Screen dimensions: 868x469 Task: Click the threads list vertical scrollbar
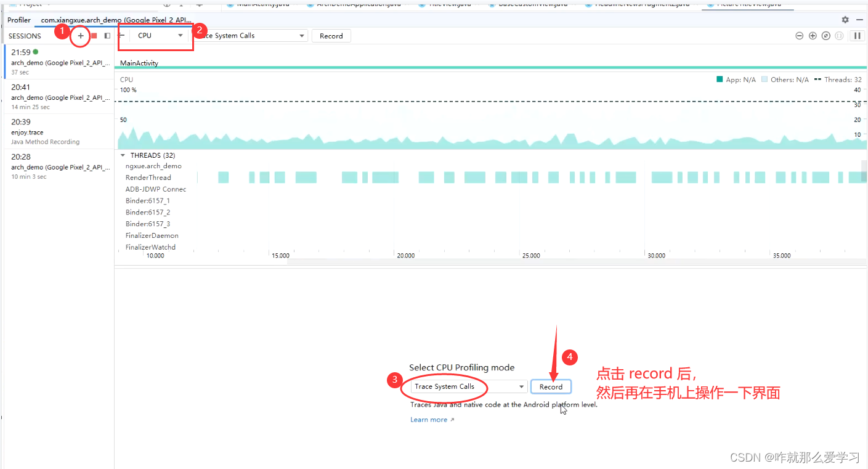pos(864,169)
